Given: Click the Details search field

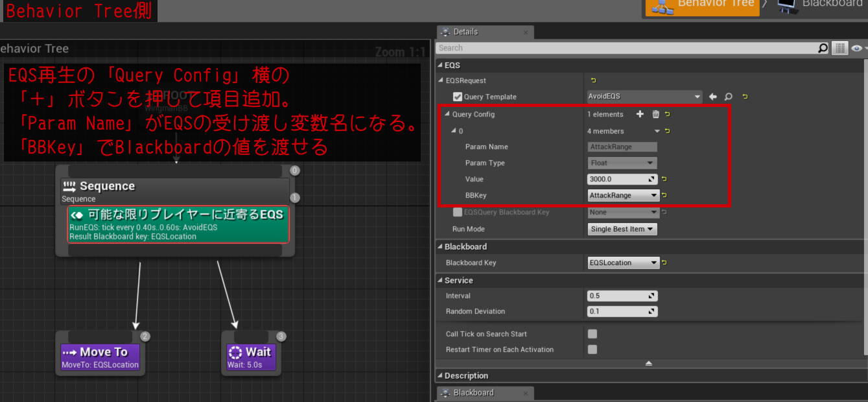Looking at the screenshot, I should (626, 48).
